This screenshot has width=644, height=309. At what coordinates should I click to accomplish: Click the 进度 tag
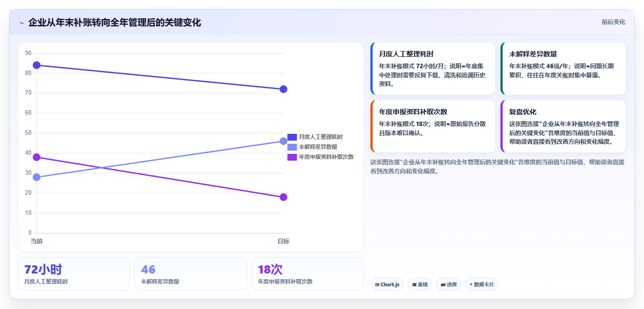pos(449,284)
